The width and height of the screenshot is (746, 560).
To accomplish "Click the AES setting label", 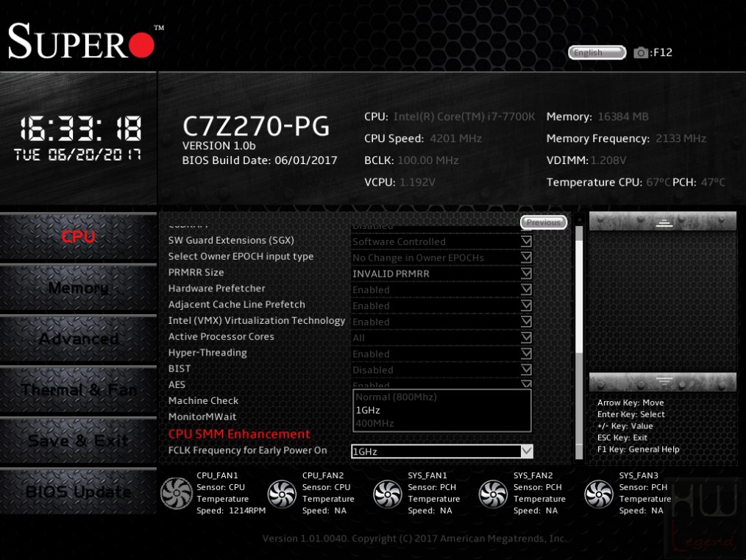I will (x=177, y=384).
